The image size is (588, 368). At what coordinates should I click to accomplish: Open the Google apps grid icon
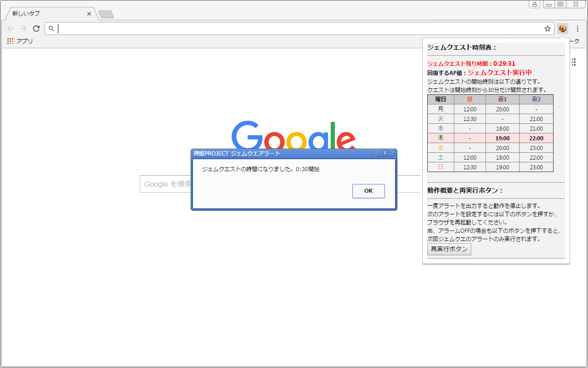[574, 62]
